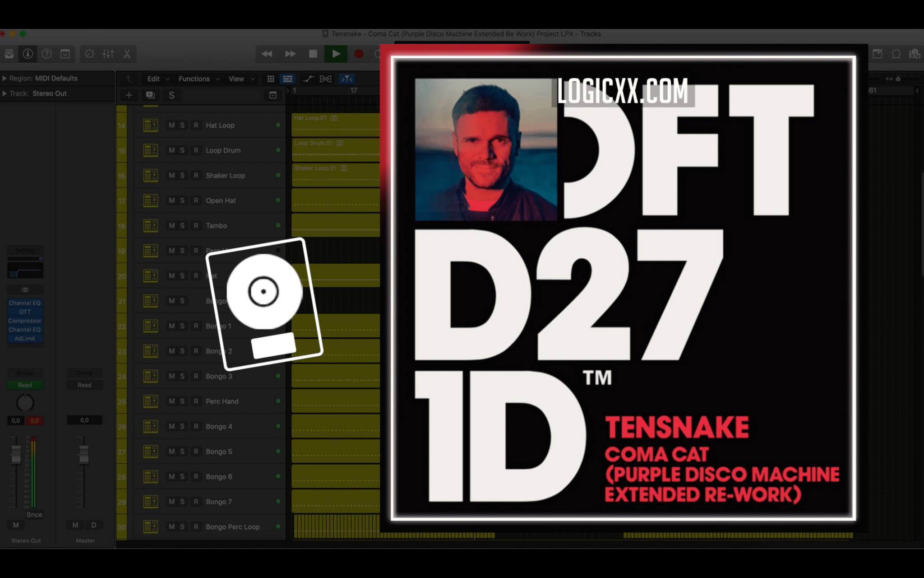Expand the Track Stereo Out section
The height and width of the screenshot is (578, 924).
point(5,93)
